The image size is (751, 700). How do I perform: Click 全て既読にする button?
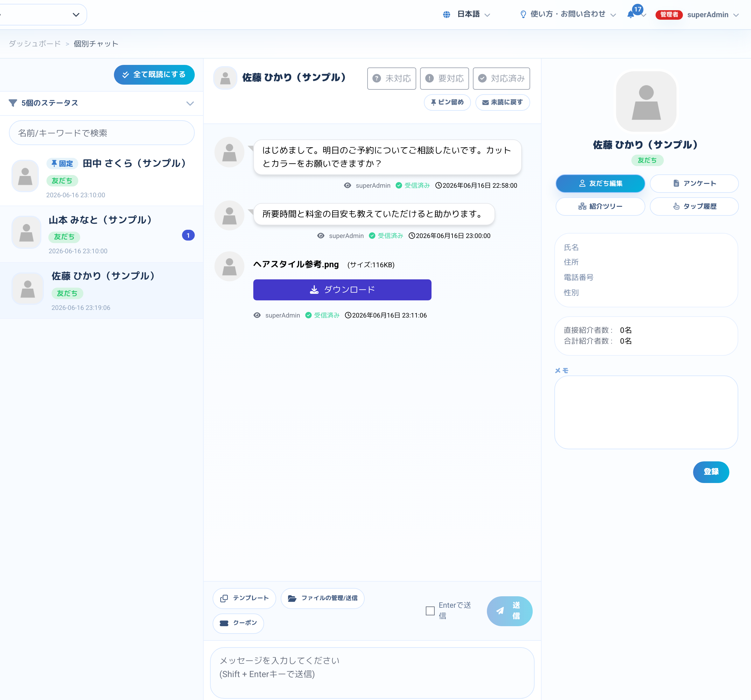pyautogui.click(x=154, y=74)
